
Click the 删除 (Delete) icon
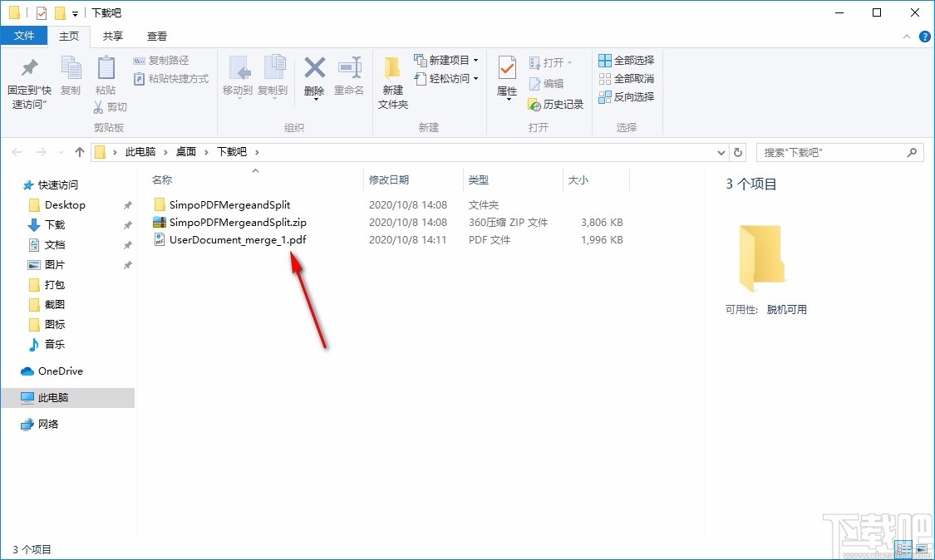pyautogui.click(x=314, y=75)
